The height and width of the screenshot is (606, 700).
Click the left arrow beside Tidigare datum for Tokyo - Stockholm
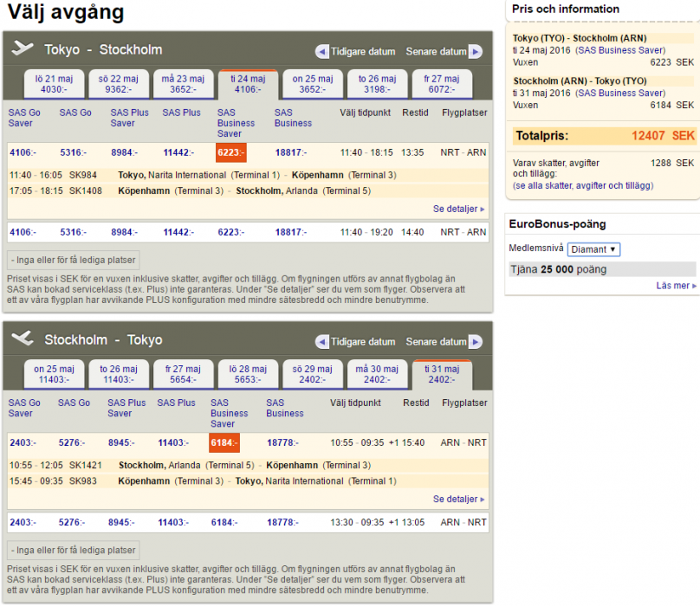tap(322, 51)
